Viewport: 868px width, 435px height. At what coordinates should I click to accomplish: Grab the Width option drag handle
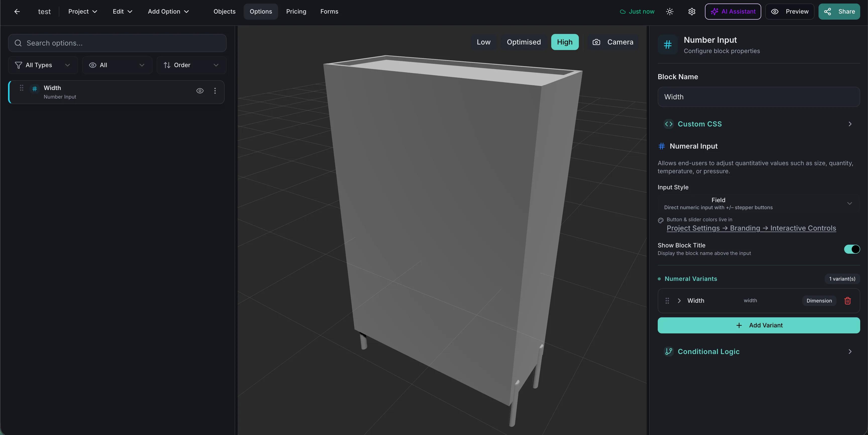coord(22,88)
